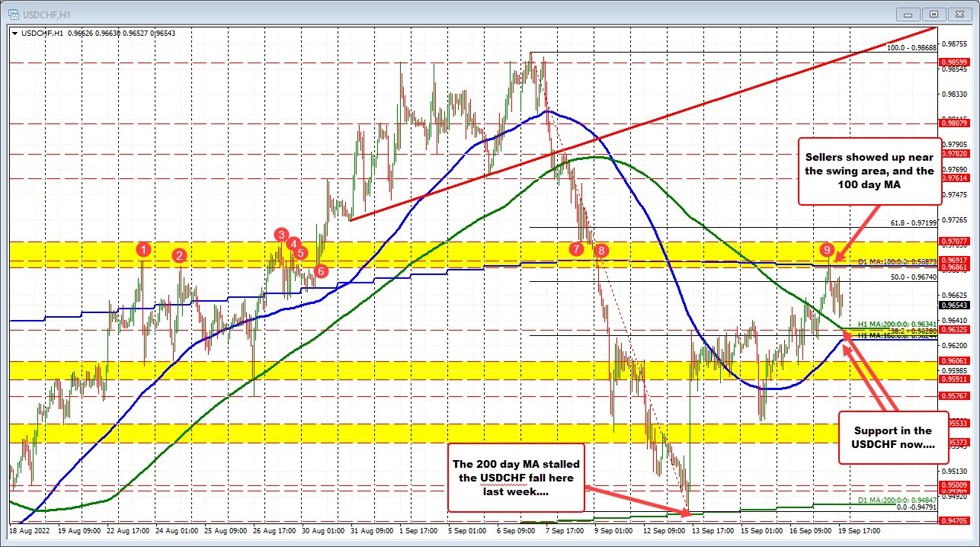Viewport: 980px width, 547px height.
Task: Select the 'Support in the USDCHF now' label
Action: [892, 437]
